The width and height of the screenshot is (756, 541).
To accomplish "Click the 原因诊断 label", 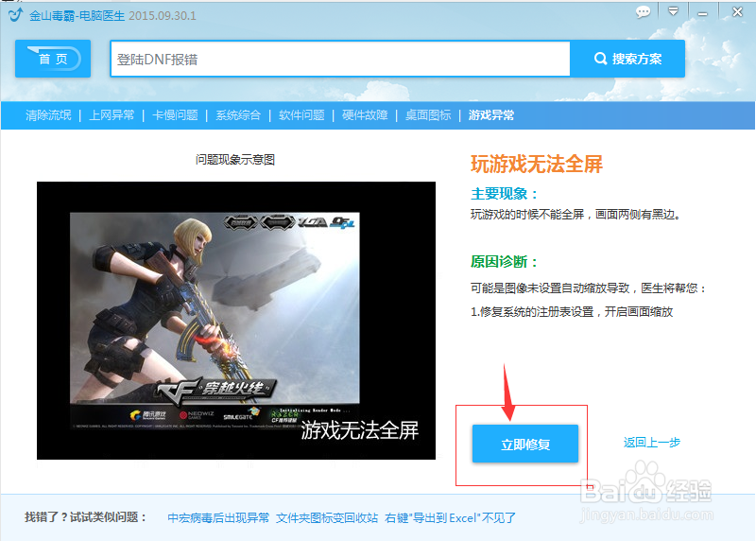I will [x=505, y=262].
